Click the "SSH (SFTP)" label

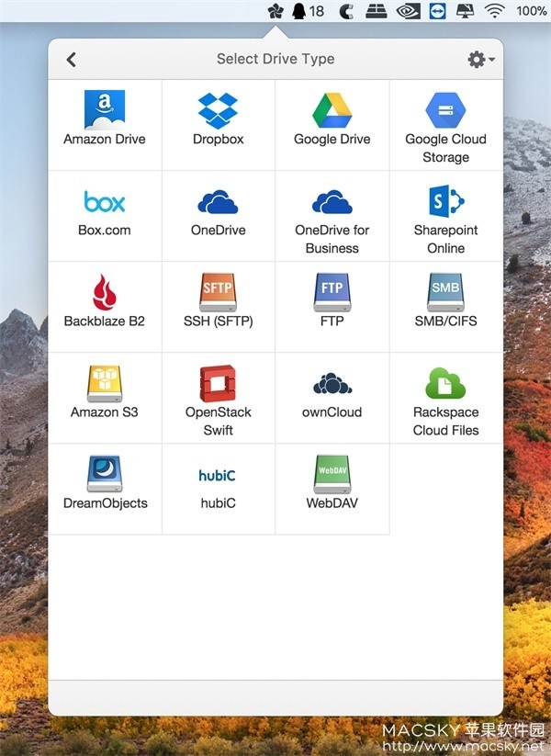[218, 322]
